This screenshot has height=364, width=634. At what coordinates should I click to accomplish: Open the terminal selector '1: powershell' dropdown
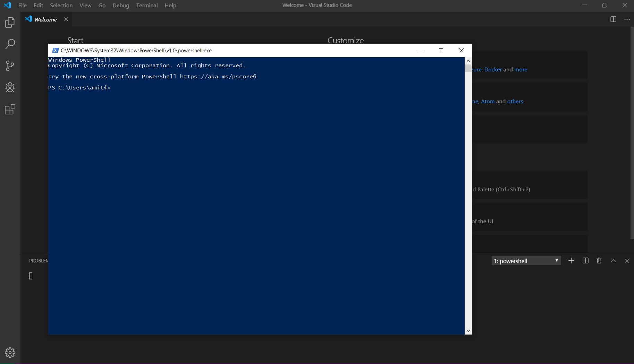526,261
